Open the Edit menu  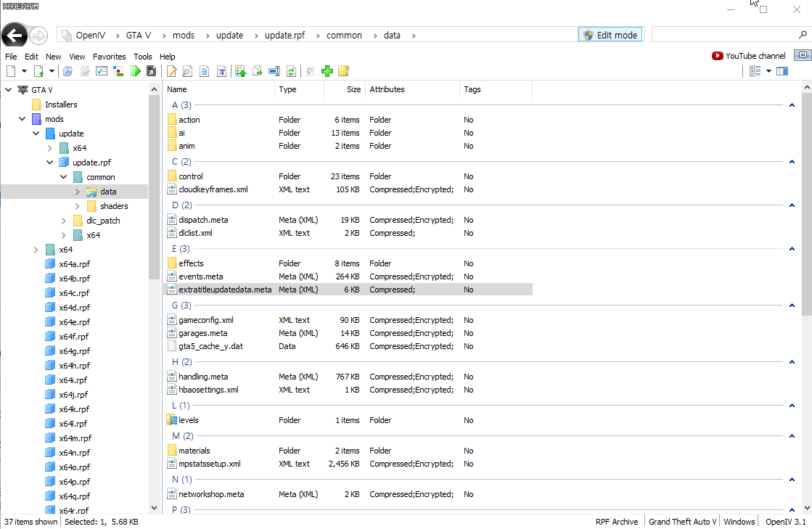[32, 57]
